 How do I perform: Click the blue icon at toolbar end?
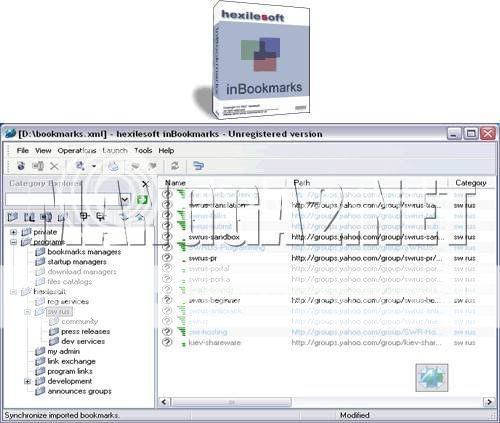coord(198,166)
